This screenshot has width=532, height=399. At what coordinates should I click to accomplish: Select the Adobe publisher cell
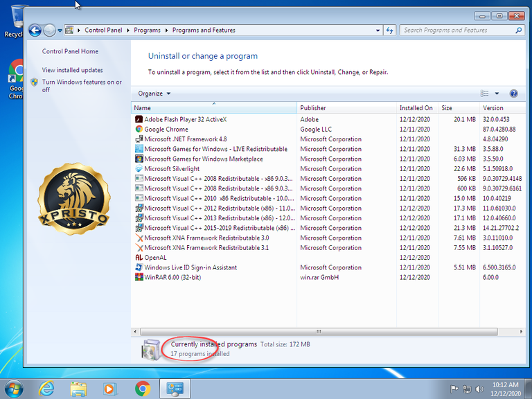(309, 119)
